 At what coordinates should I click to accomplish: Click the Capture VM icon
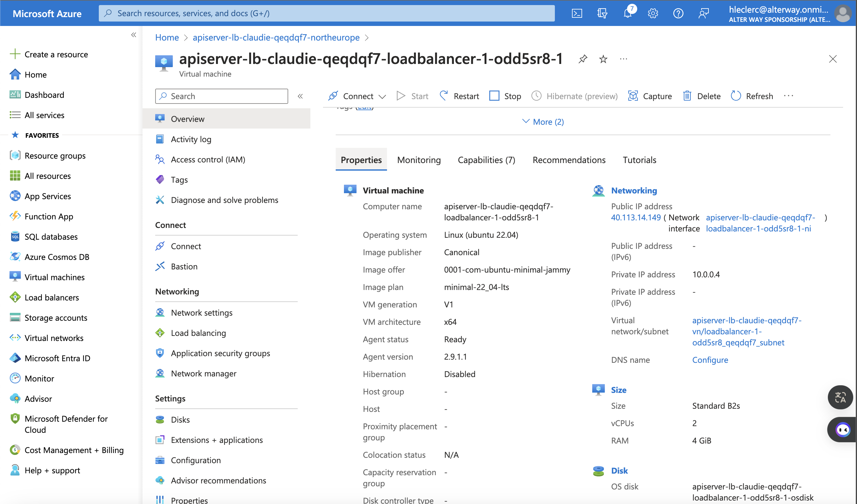click(x=633, y=96)
